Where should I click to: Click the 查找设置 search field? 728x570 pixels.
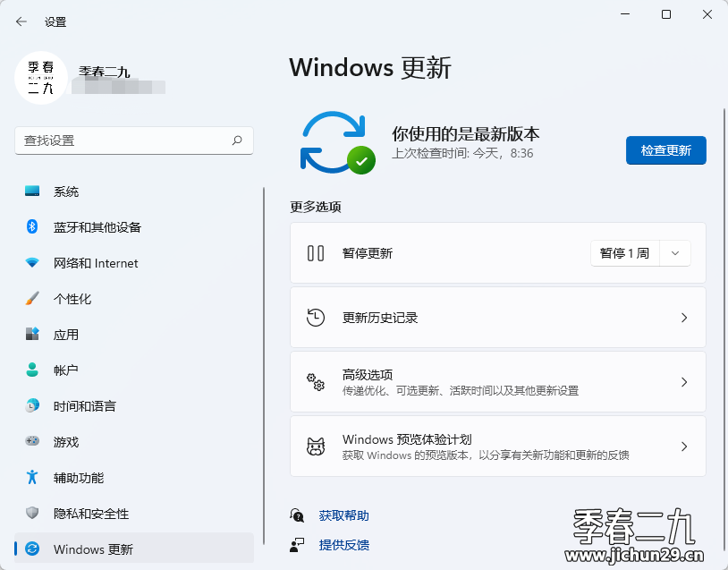pyautogui.click(x=134, y=140)
